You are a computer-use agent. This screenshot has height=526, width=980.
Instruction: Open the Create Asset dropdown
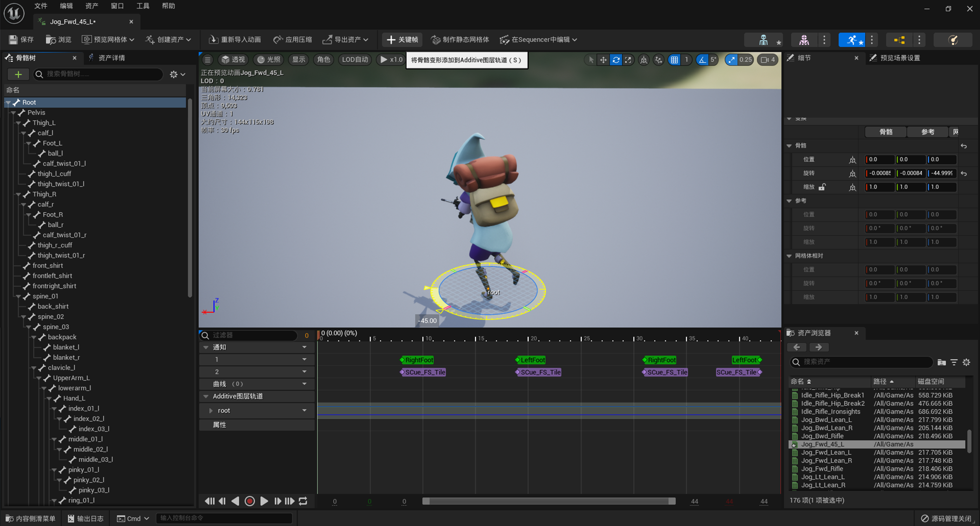point(168,39)
